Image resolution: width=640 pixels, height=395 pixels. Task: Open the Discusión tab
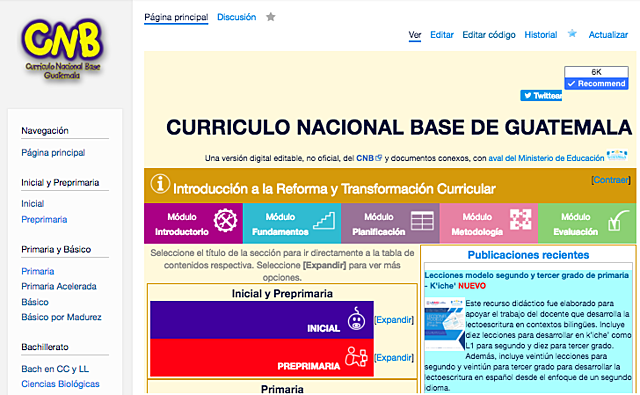click(x=237, y=17)
